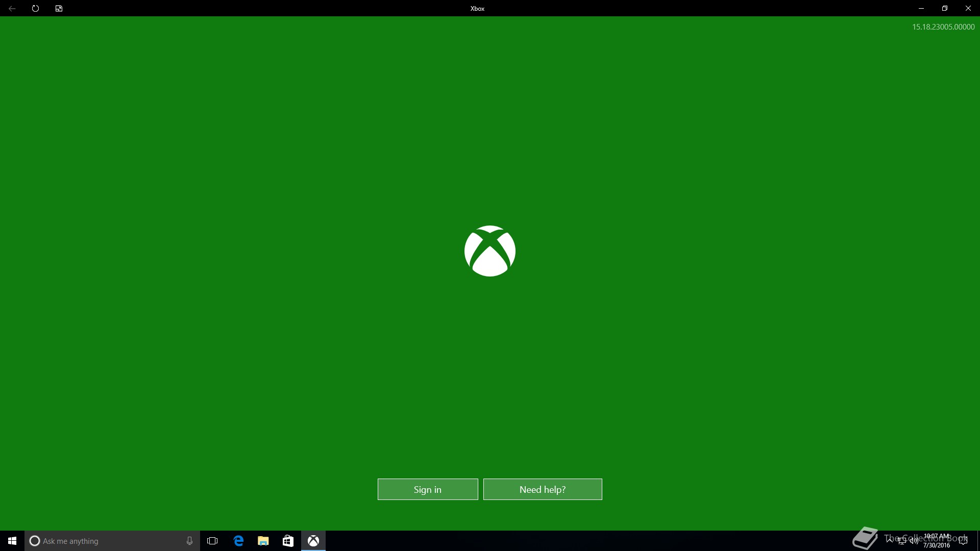
Task: Open the Windows Store from the taskbar
Action: pos(288,541)
